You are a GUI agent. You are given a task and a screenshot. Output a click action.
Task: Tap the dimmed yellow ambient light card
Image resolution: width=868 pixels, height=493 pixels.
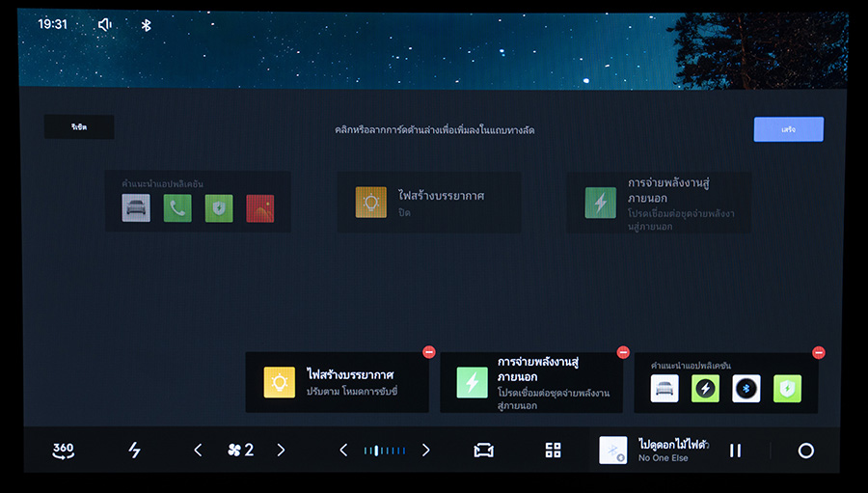(x=428, y=203)
